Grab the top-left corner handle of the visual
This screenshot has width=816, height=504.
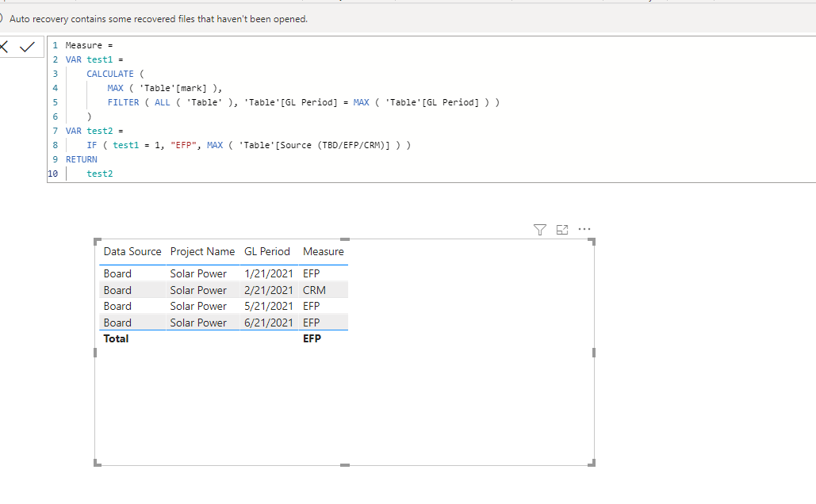click(x=97, y=242)
